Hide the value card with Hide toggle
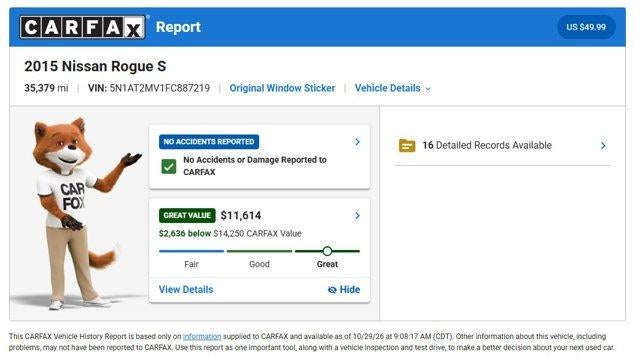This screenshot has width=640, height=363. pyautogui.click(x=344, y=290)
